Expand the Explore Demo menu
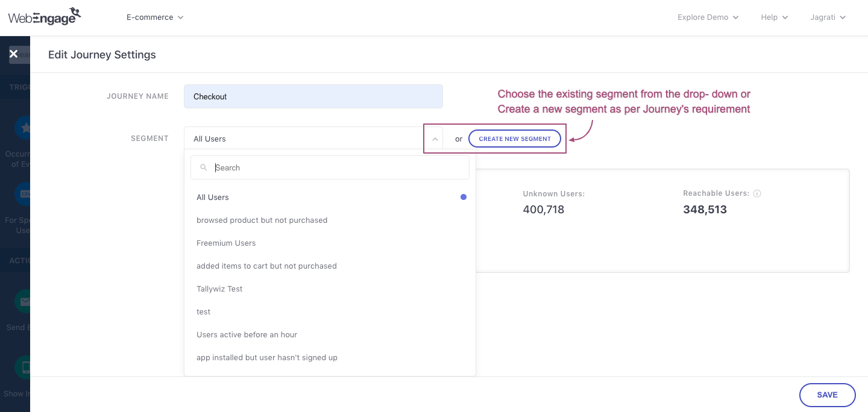 708,17
